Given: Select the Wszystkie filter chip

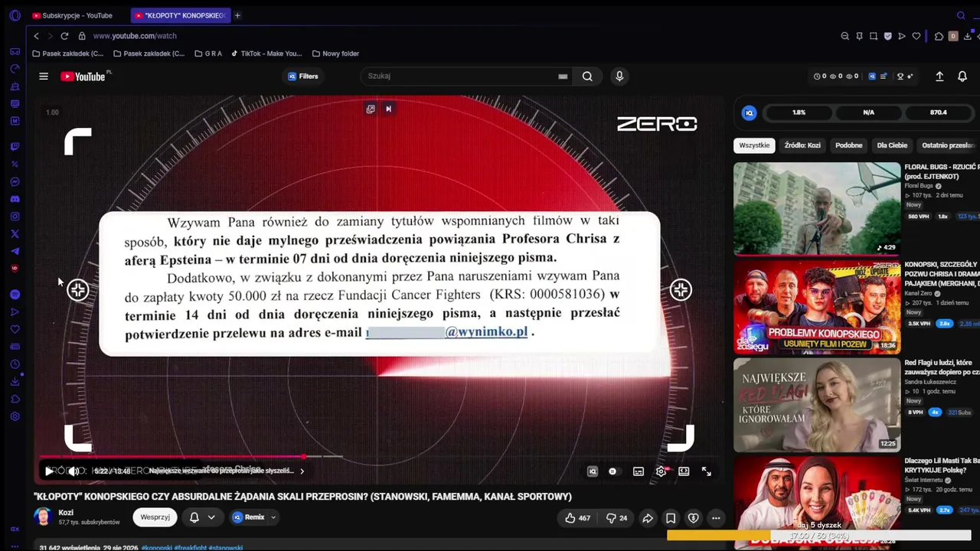Looking at the screenshot, I should point(755,145).
